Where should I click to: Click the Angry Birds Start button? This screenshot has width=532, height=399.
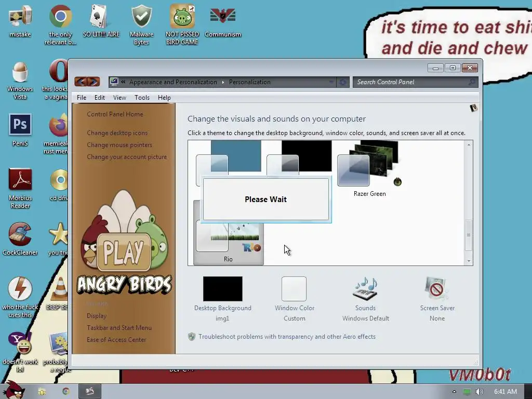(x=13, y=390)
